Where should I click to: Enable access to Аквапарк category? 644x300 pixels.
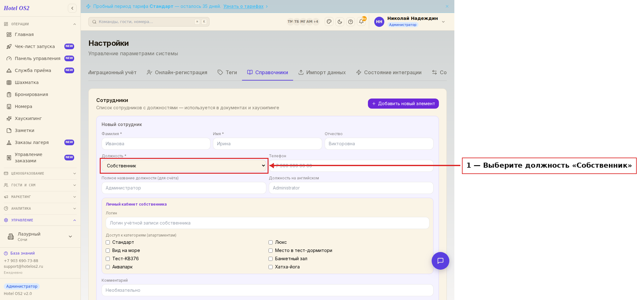point(108,267)
